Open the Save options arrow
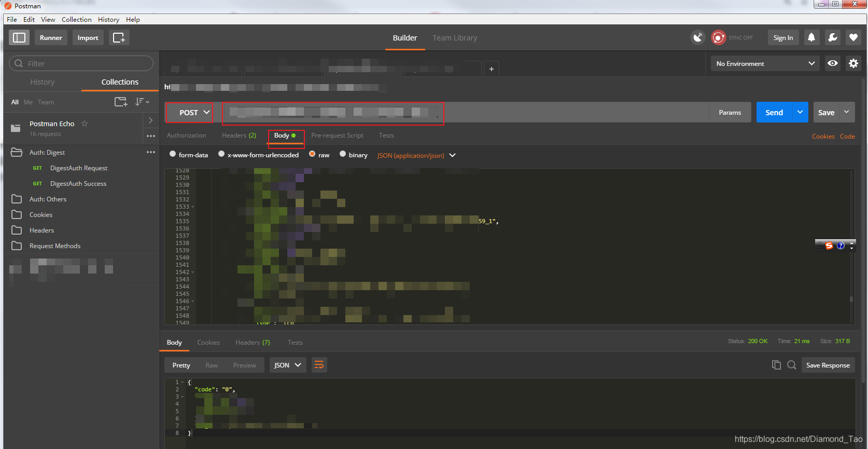 847,112
